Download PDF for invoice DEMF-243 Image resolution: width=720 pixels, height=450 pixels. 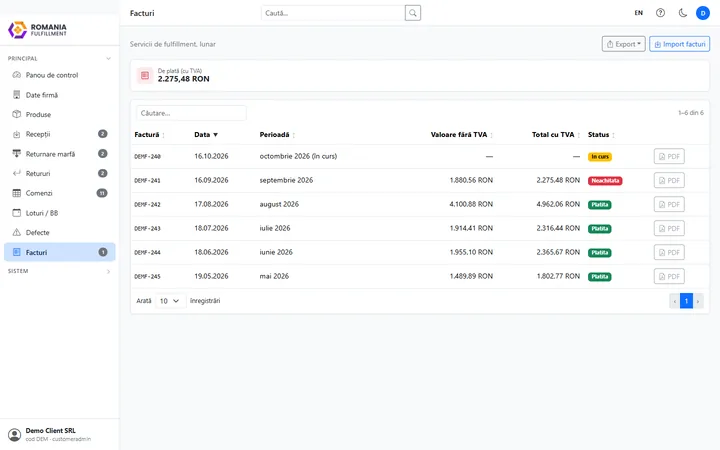(669, 228)
